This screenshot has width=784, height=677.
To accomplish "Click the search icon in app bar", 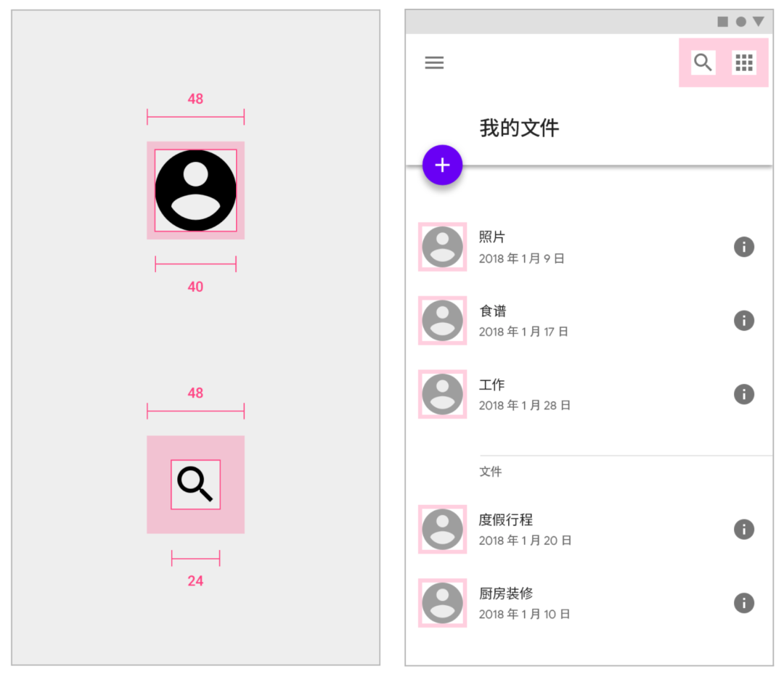I will pyautogui.click(x=703, y=62).
